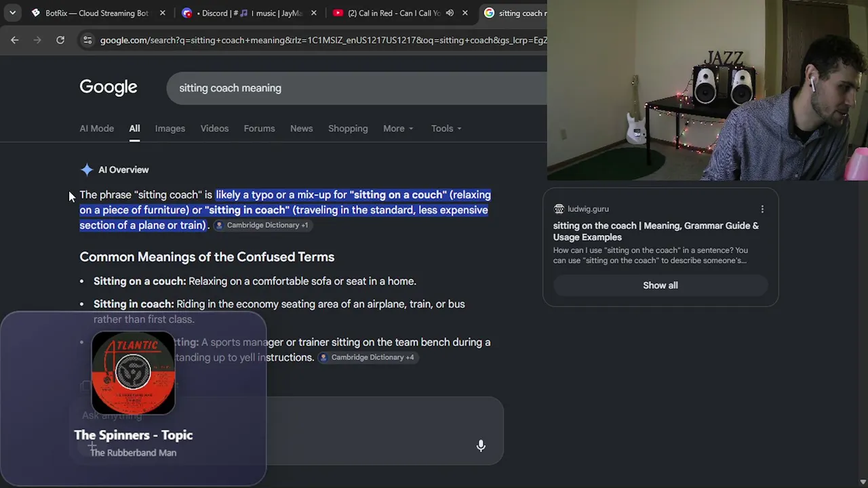The height and width of the screenshot is (488, 868).
Task: Click the AI Overview sparkle icon
Action: click(x=87, y=169)
